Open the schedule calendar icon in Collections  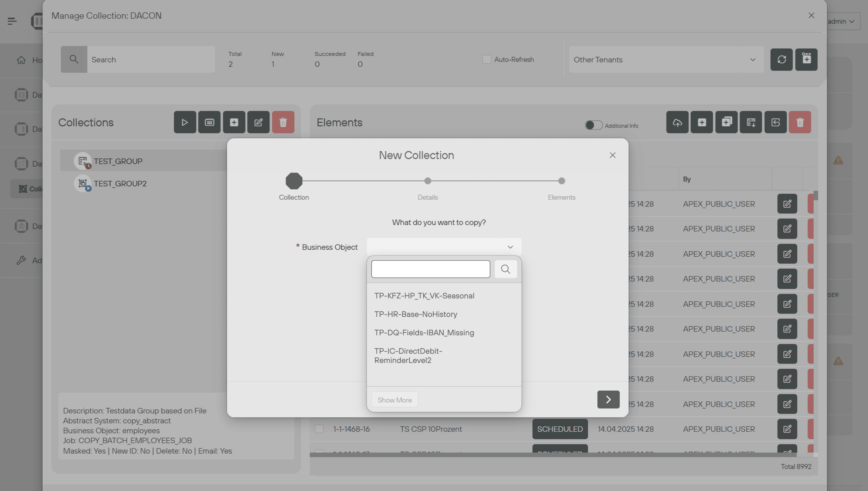(209, 122)
